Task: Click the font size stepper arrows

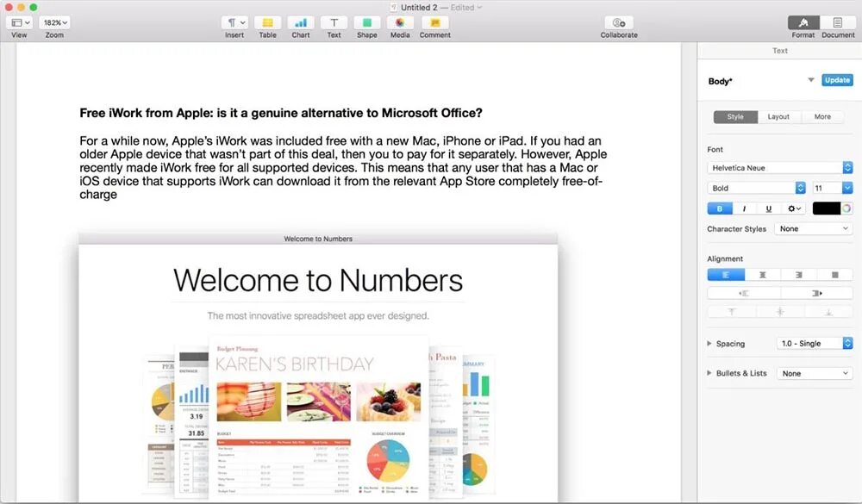Action: (x=847, y=188)
